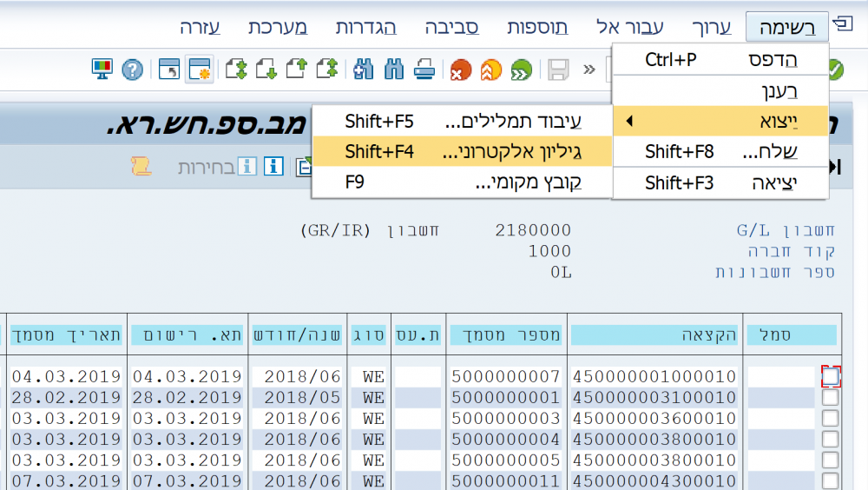Open the סביבה menu

[451, 27]
